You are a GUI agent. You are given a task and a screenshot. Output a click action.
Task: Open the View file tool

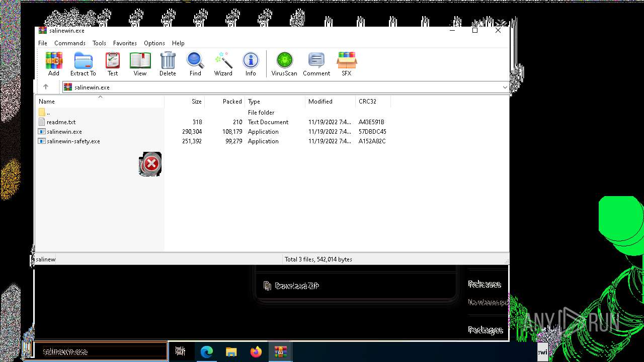click(140, 64)
